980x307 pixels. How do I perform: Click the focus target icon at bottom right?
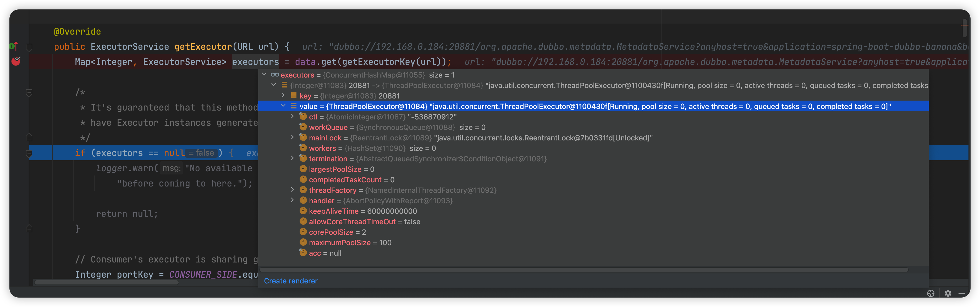[x=931, y=293]
